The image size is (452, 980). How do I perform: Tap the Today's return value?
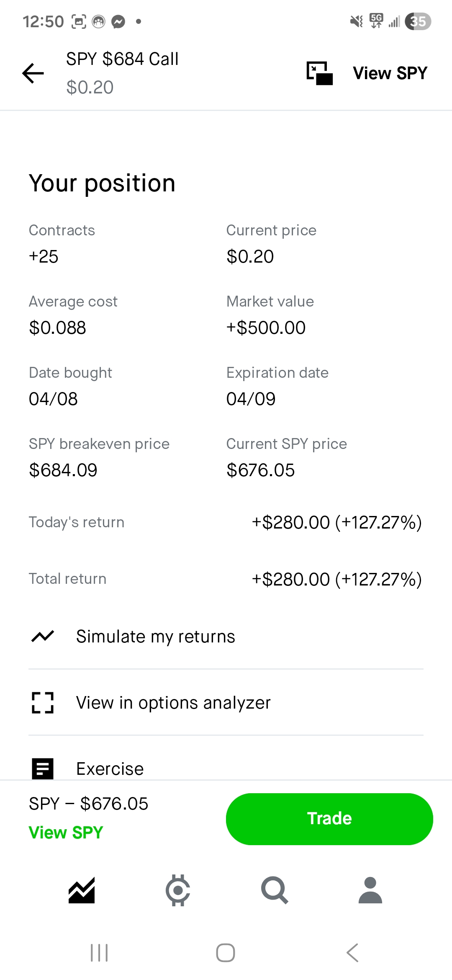click(336, 523)
